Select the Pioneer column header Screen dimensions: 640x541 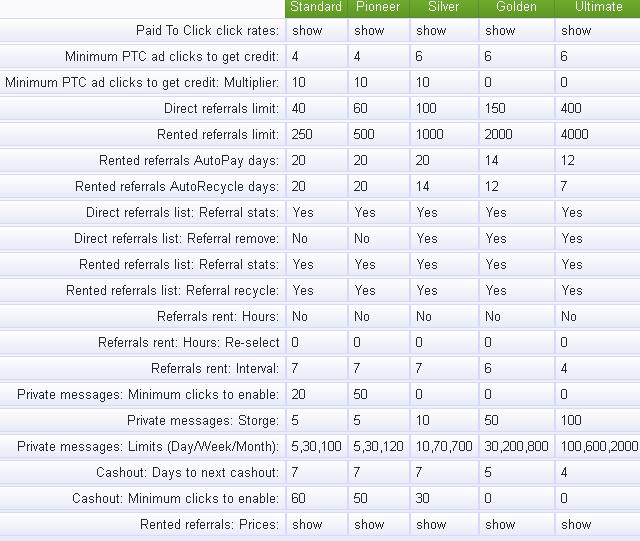pyautogui.click(x=378, y=7)
